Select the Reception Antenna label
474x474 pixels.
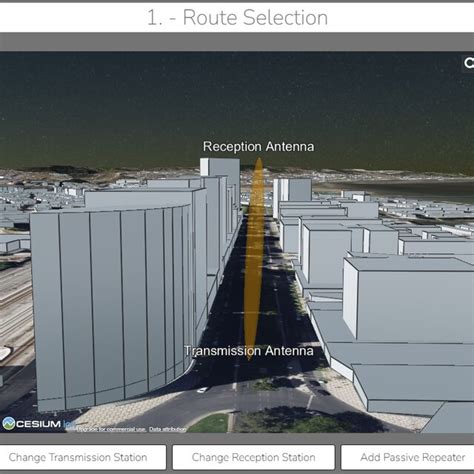click(x=258, y=147)
